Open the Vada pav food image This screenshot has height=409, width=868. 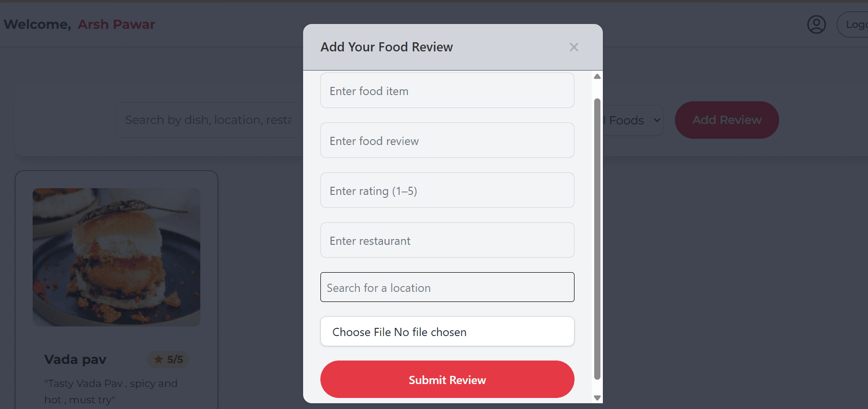point(116,257)
